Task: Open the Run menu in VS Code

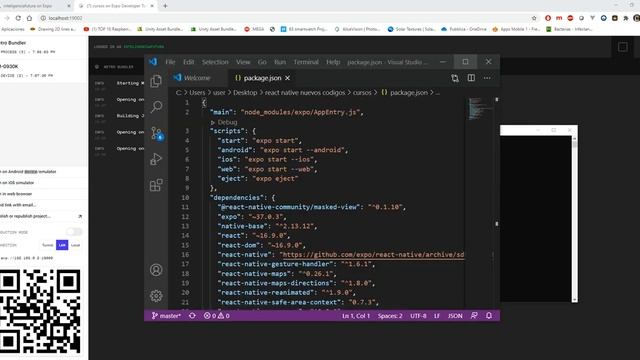Action: pos(280,62)
